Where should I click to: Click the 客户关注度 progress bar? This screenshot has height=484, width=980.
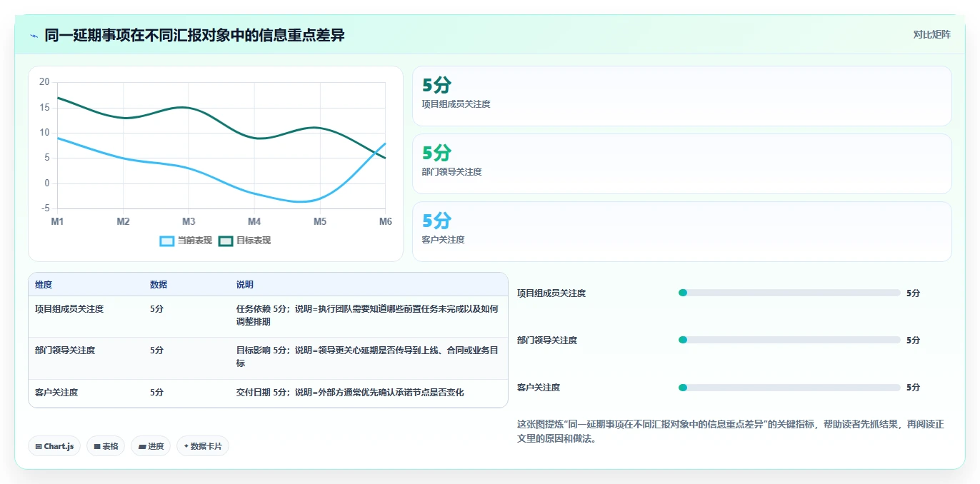[x=789, y=387]
